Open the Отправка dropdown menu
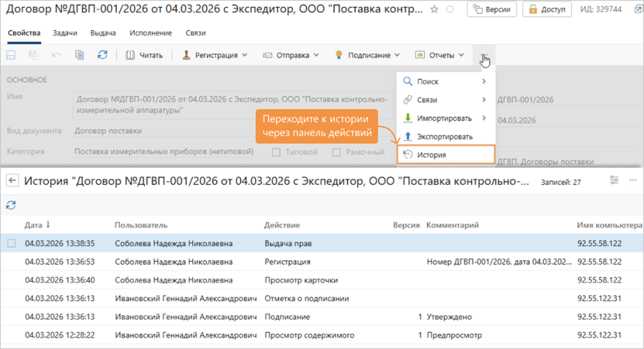Screen dimensions: 644x349 (291, 55)
